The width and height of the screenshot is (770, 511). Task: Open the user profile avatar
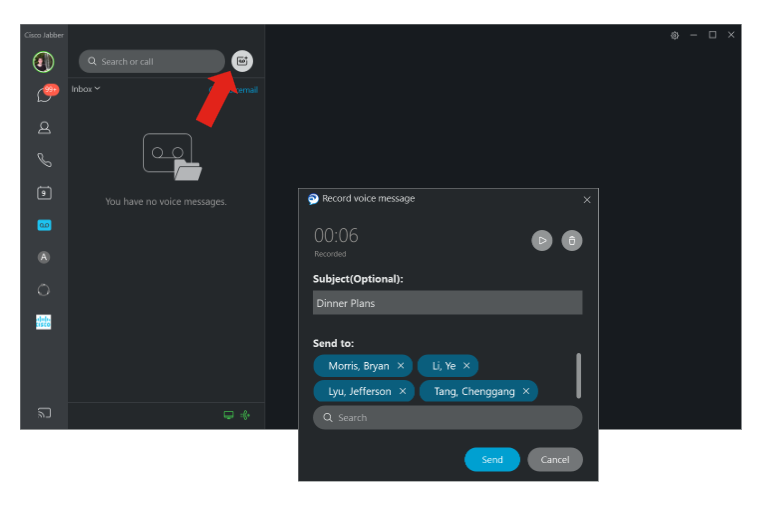(43, 62)
